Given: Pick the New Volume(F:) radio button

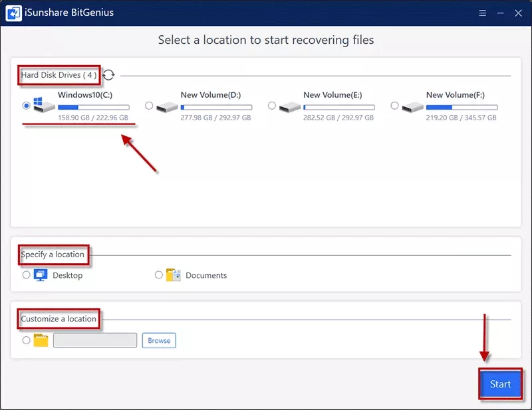Looking at the screenshot, I should click(395, 106).
